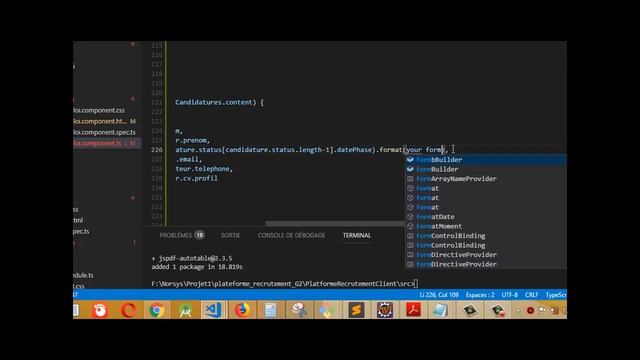The image size is (640, 360).
Task: Open Google Chrome from the taskbar
Action: [x=156, y=310]
